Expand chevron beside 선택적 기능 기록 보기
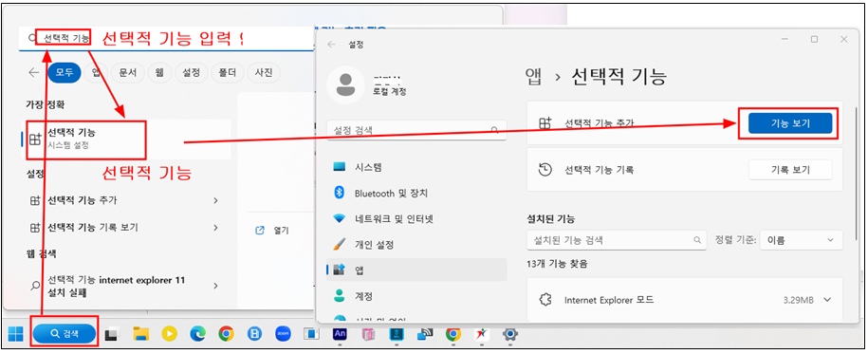This screenshot has height=354, width=868. (x=216, y=228)
